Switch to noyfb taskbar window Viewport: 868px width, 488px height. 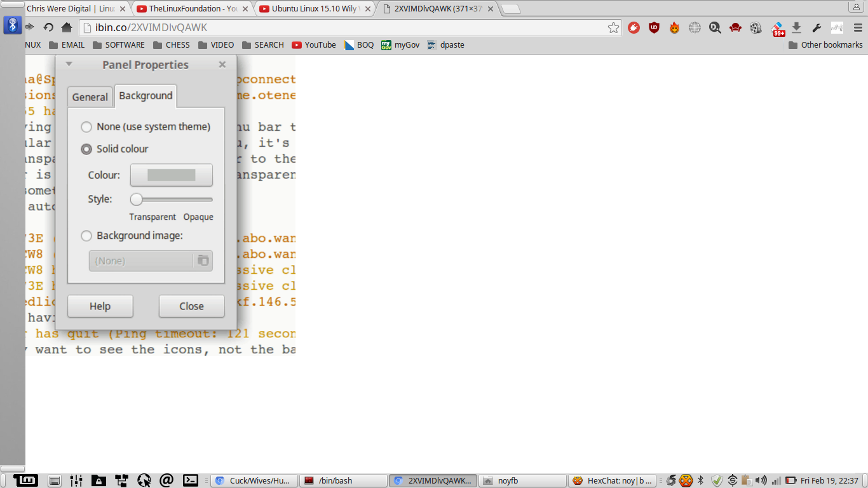point(522,481)
